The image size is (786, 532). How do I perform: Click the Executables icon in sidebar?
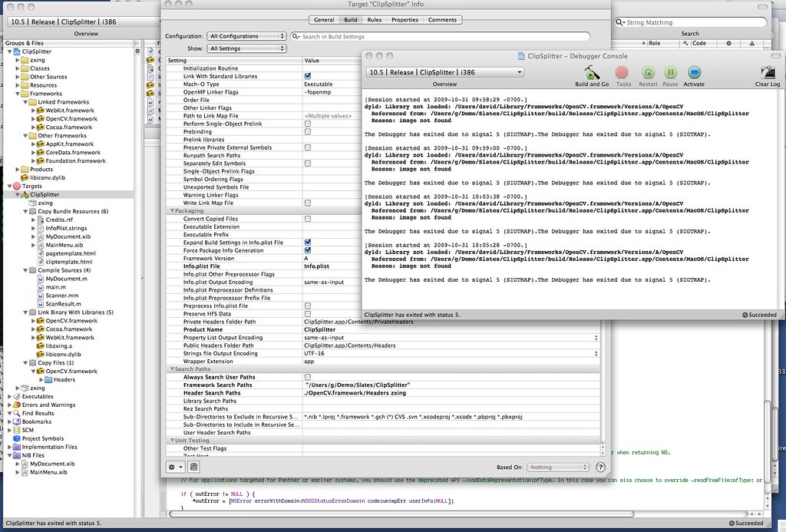(17, 396)
